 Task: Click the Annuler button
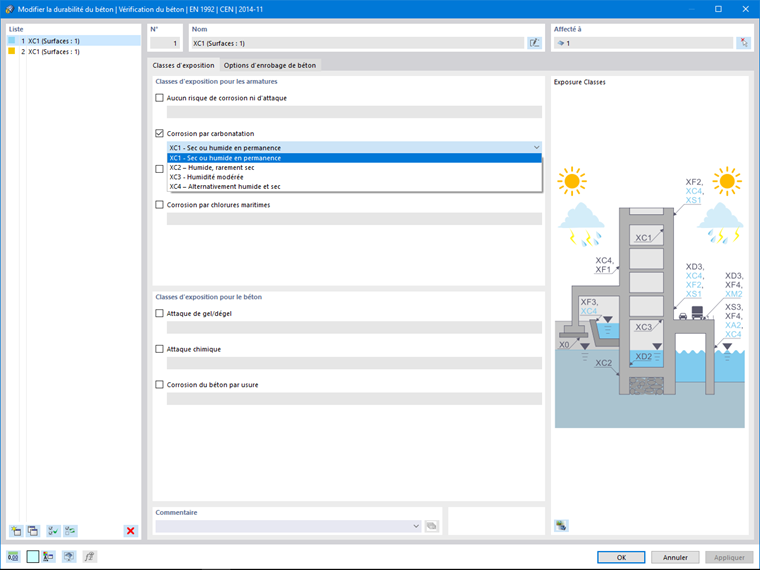click(675, 557)
